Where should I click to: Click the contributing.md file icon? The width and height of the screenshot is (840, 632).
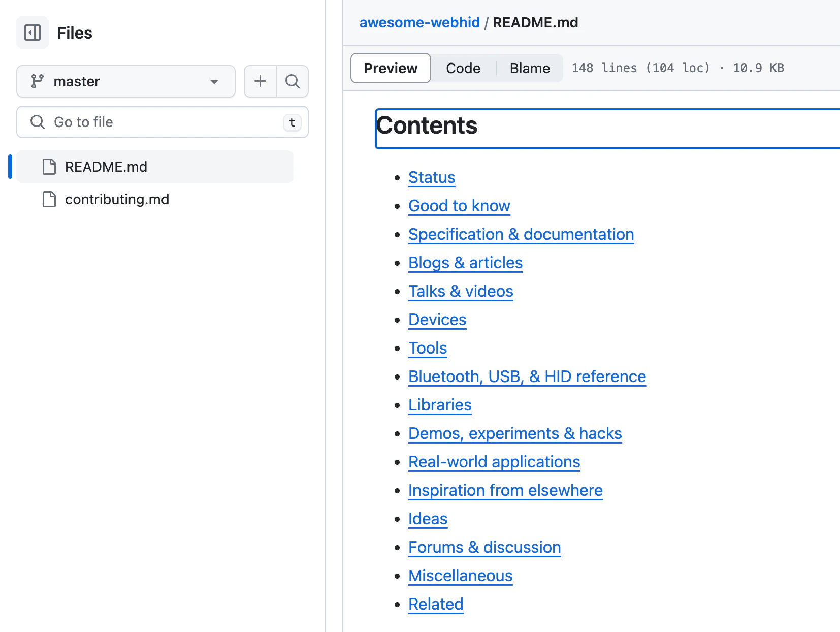49,199
